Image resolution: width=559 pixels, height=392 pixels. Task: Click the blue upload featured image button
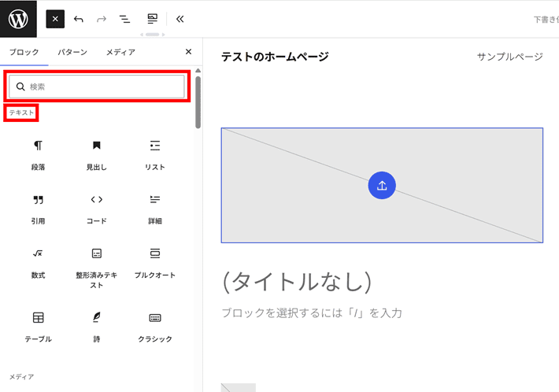coord(382,185)
